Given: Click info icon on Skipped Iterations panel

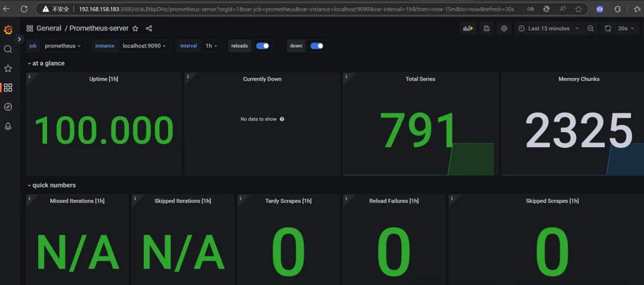Looking at the screenshot, I should pos(135,198).
